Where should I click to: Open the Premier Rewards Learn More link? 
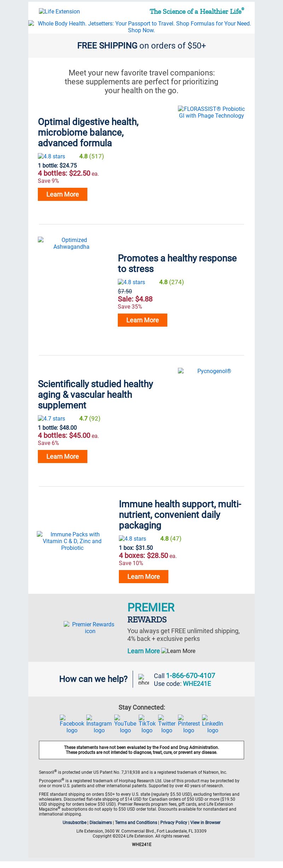(x=144, y=651)
